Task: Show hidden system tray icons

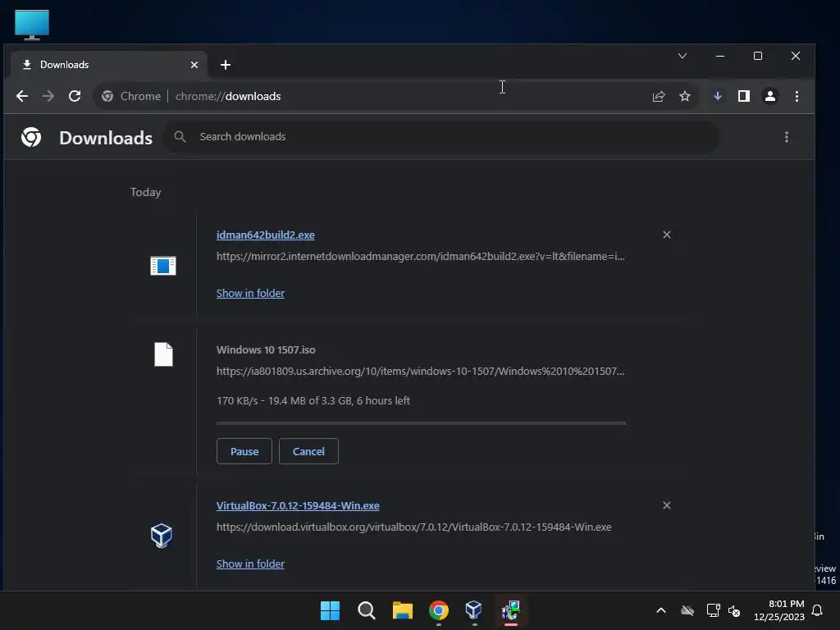Action: tap(661, 610)
